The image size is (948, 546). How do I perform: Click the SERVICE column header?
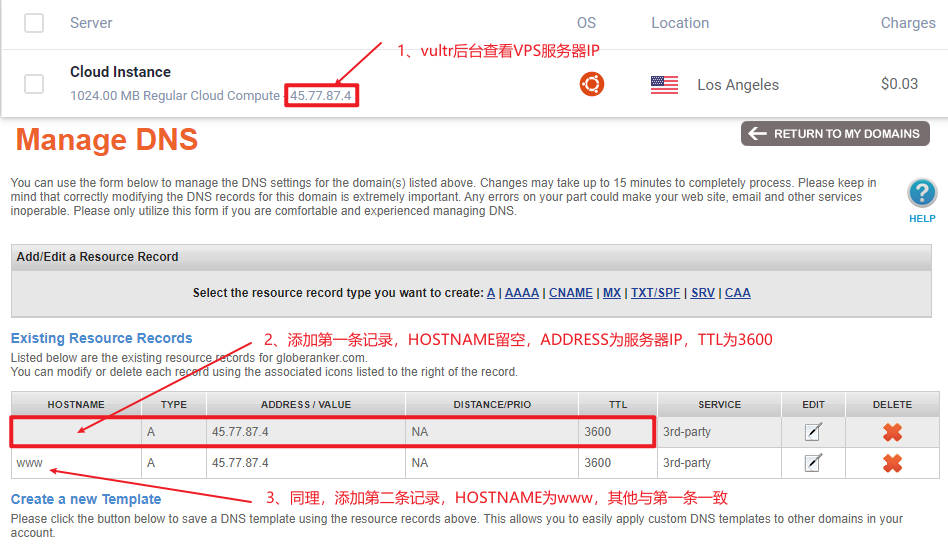(719, 405)
